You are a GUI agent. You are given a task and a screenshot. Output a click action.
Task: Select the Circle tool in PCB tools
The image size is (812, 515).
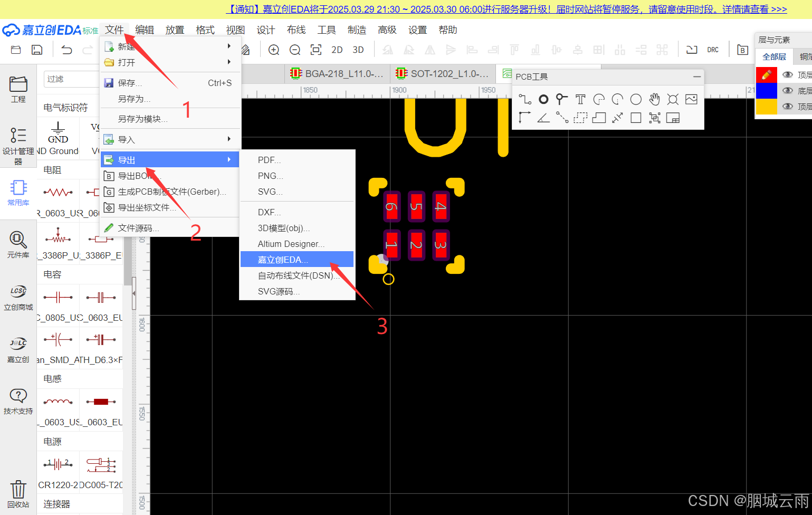tap(636, 99)
